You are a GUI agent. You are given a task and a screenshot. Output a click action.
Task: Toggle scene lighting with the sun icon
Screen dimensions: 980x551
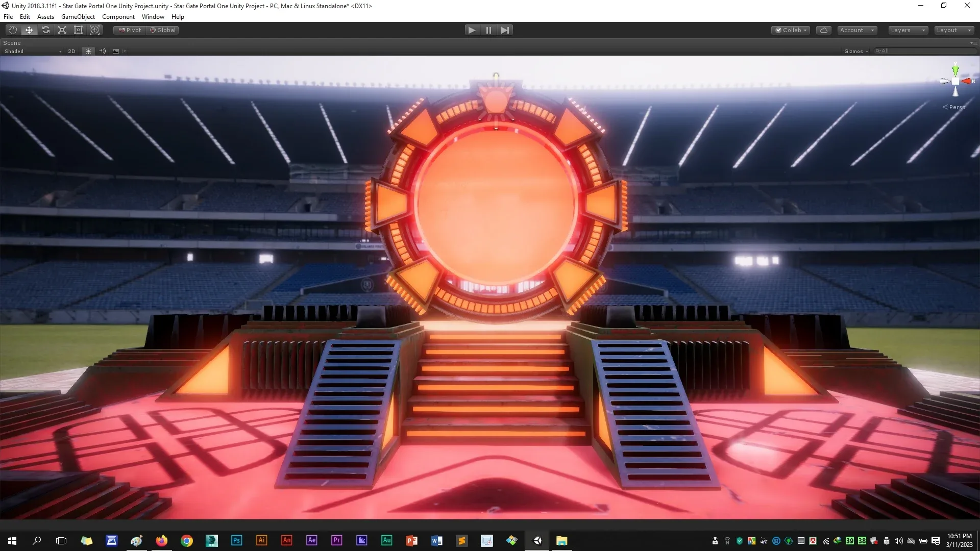[x=88, y=51]
